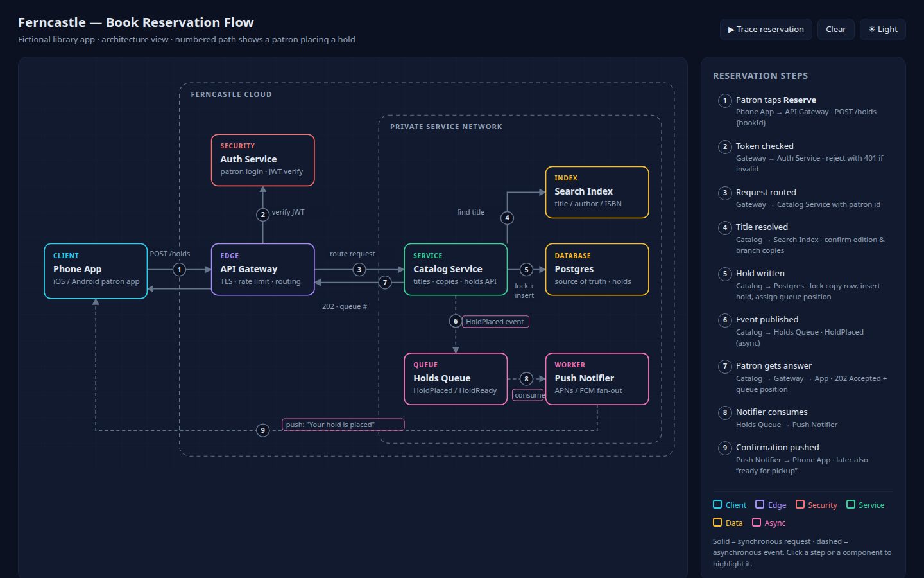Select the API Gateway edge node
Image resolution: width=924 pixels, height=578 pixels.
tap(263, 270)
